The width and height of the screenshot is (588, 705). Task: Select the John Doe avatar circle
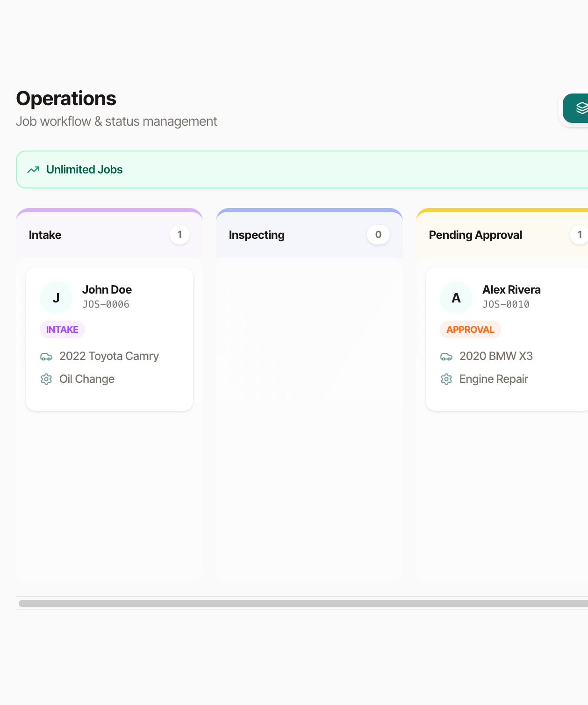(x=56, y=298)
